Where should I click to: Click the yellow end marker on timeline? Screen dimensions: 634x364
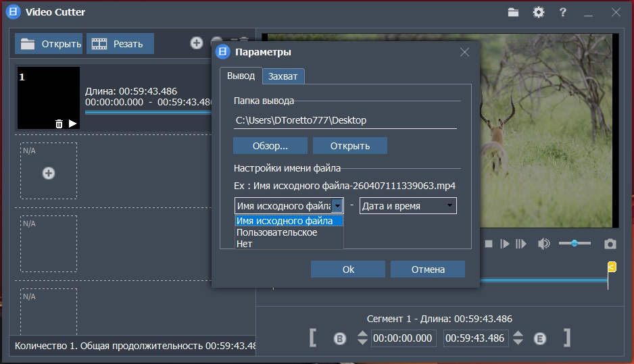(612, 267)
